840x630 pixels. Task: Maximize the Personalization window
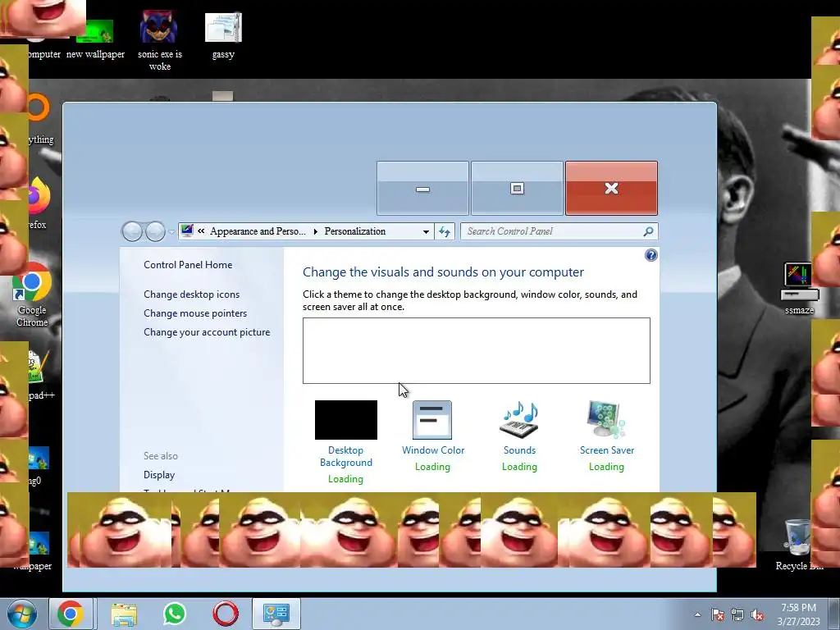coord(517,188)
